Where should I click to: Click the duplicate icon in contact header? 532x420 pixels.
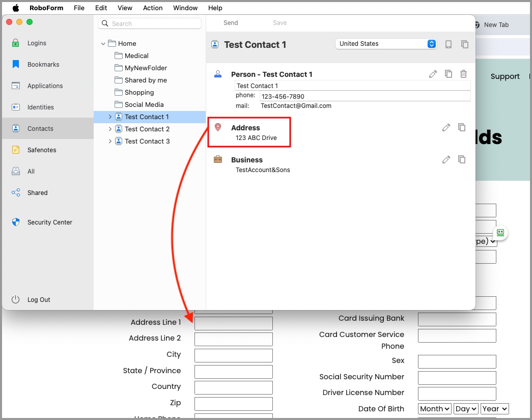(465, 44)
